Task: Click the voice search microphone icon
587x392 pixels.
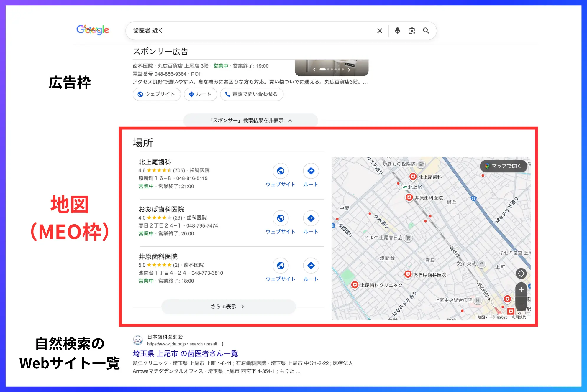Action: coord(397,31)
